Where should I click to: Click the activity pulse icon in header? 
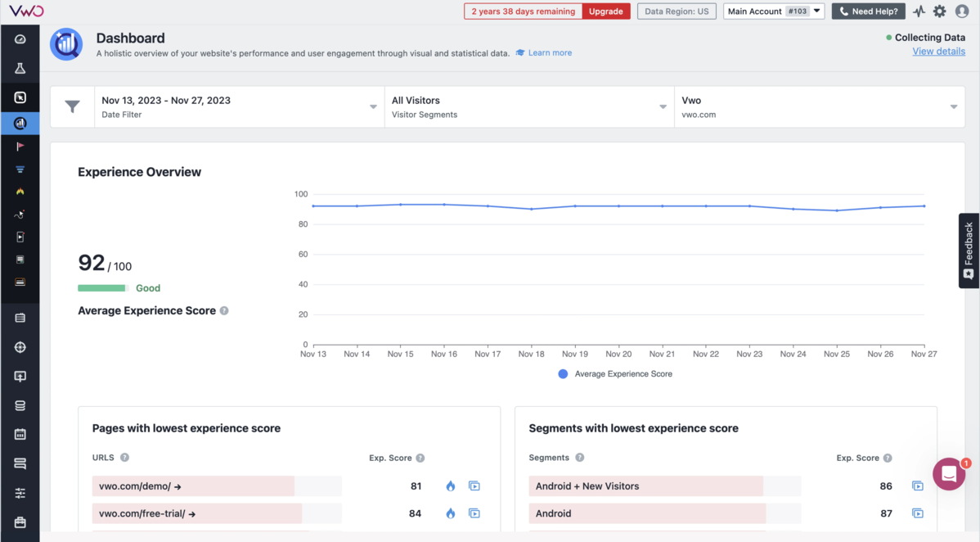(919, 11)
